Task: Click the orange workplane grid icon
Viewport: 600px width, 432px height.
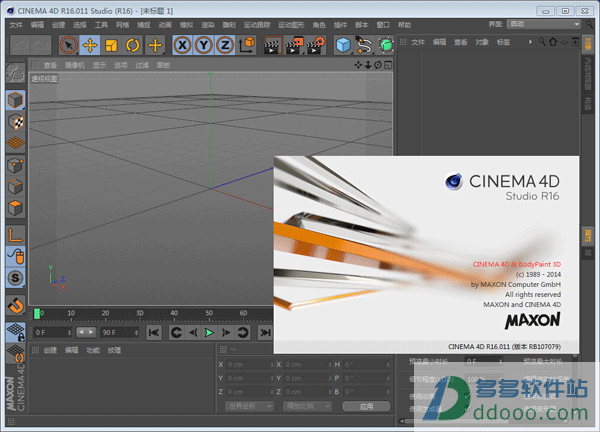Action: click(15, 143)
